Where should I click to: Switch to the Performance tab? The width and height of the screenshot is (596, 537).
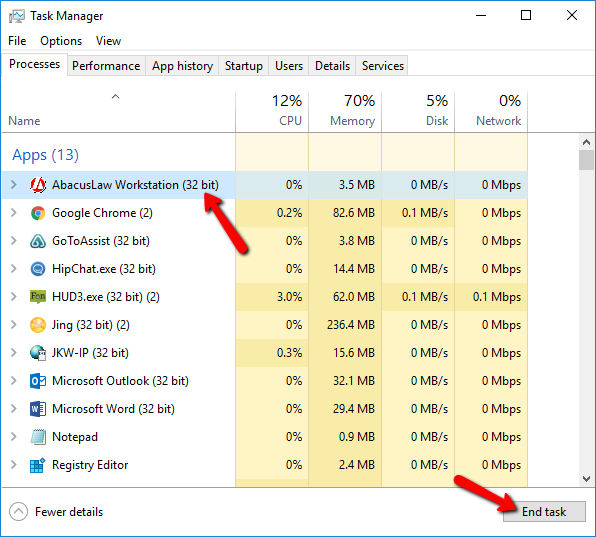[106, 66]
